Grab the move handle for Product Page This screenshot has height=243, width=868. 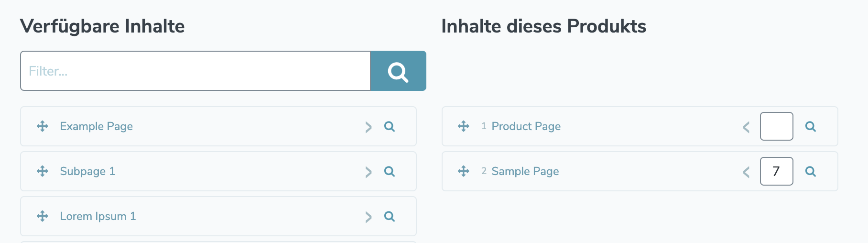464,126
